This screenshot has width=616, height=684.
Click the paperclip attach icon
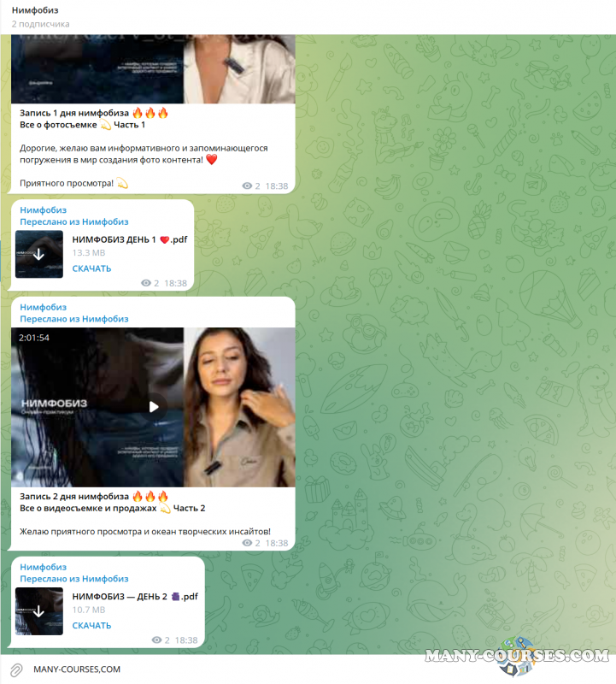pos(15,669)
